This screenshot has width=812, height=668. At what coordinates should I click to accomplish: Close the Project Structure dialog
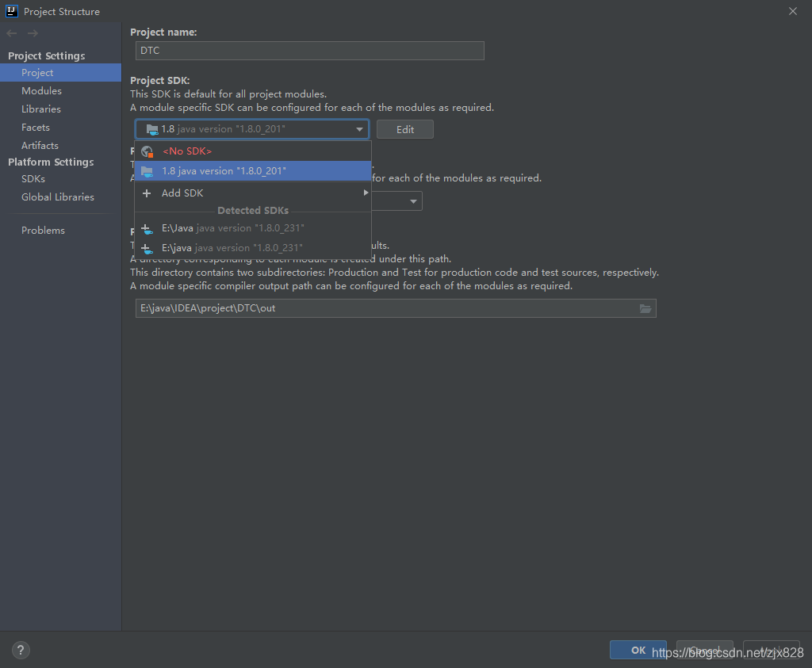coord(793,11)
